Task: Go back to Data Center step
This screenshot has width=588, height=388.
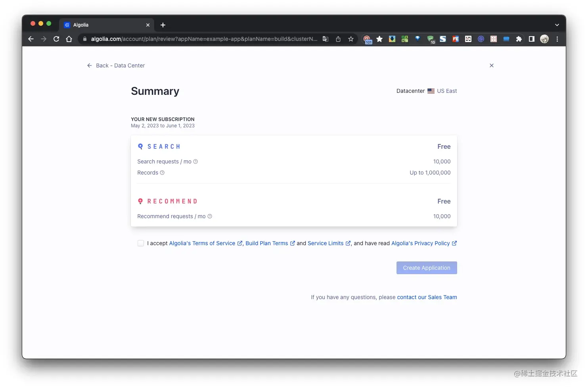Action: (116, 65)
